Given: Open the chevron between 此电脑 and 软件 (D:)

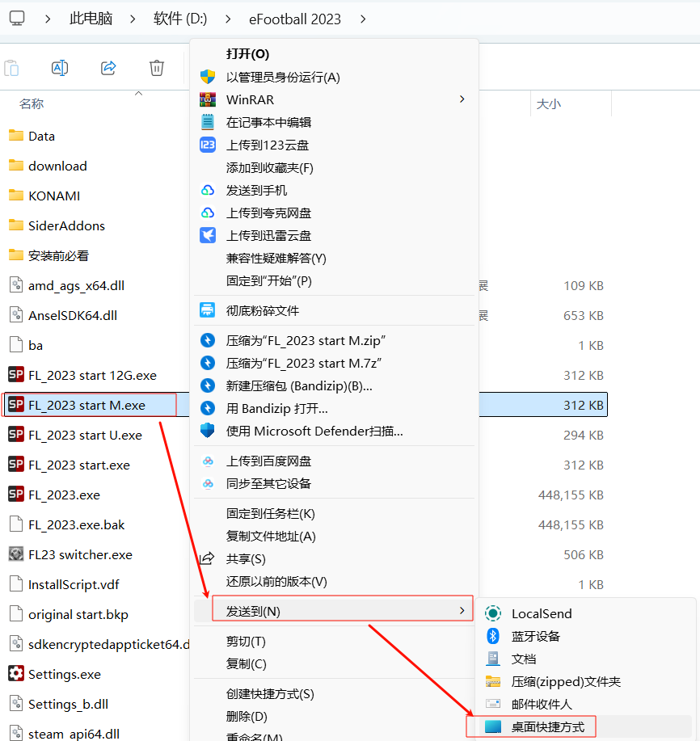Looking at the screenshot, I should point(133,19).
